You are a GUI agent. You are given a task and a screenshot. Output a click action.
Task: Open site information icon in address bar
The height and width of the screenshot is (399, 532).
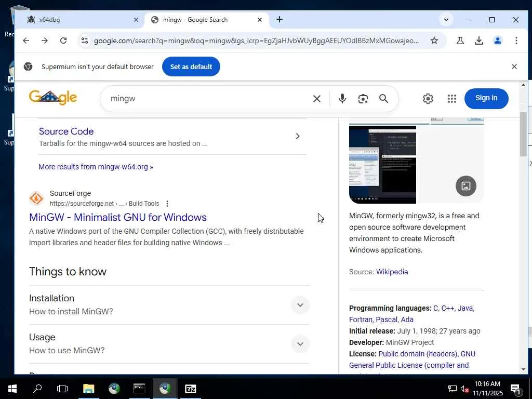coord(85,41)
